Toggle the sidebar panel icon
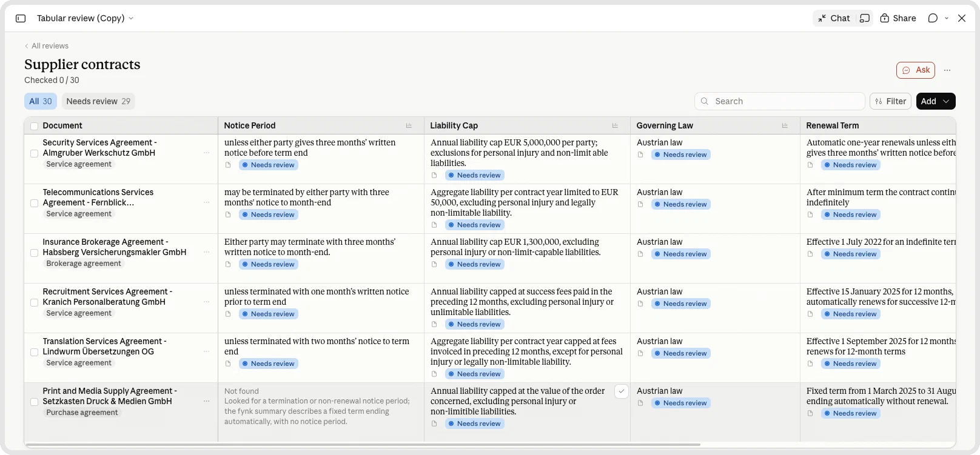 pos(21,18)
